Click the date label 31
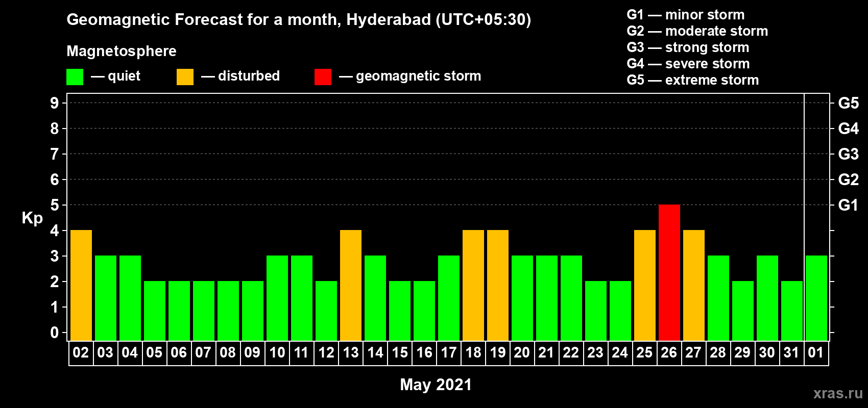Viewport: 868px width, 408px height. point(791,352)
